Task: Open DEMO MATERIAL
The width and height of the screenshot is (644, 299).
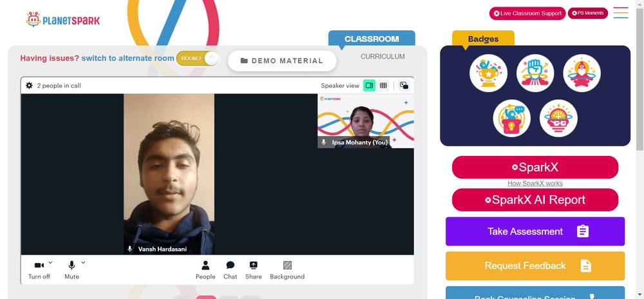Action: point(282,61)
